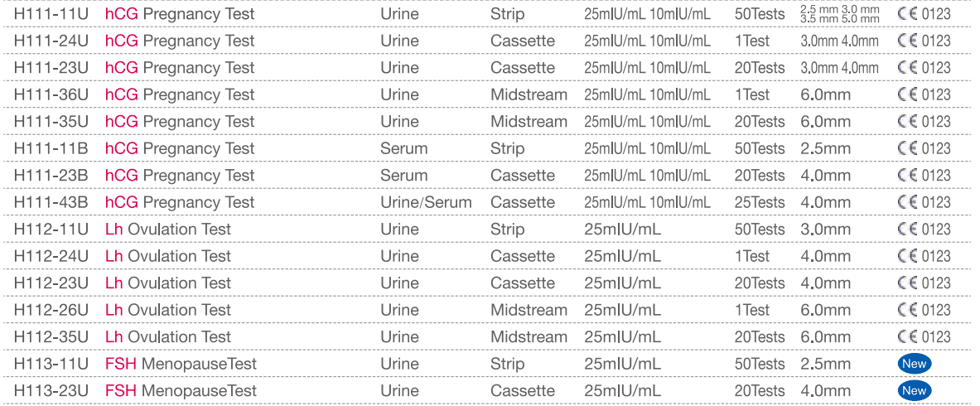980x406 pixels.
Task: Select the hCG Pregnancy Test name for H111-35U
Action: (180, 122)
